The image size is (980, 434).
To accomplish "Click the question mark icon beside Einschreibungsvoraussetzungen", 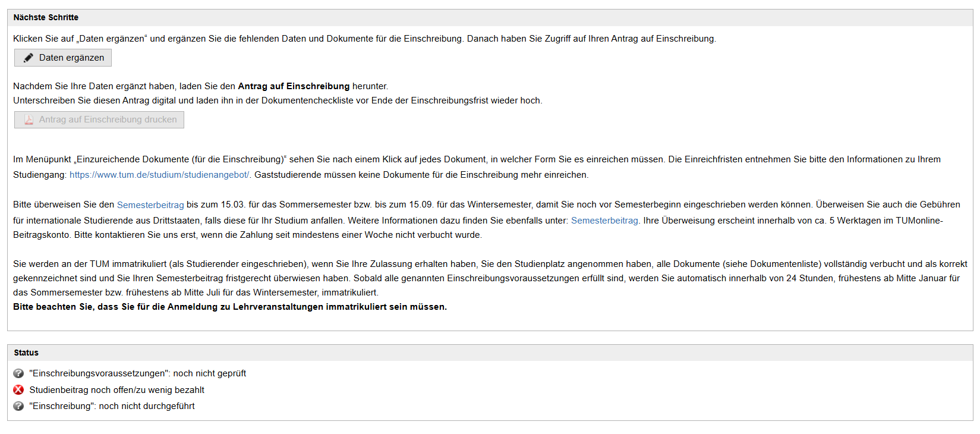I will [x=18, y=373].
